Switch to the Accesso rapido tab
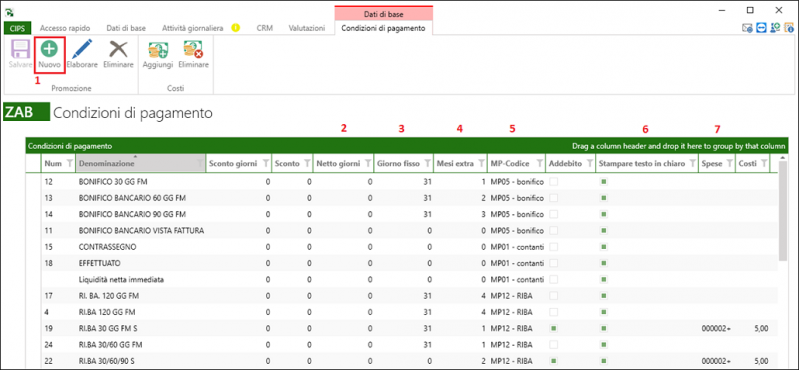 (65, 28)
